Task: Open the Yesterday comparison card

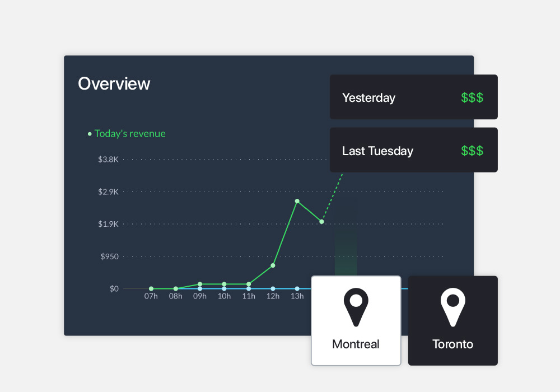Action: (413, 97)
